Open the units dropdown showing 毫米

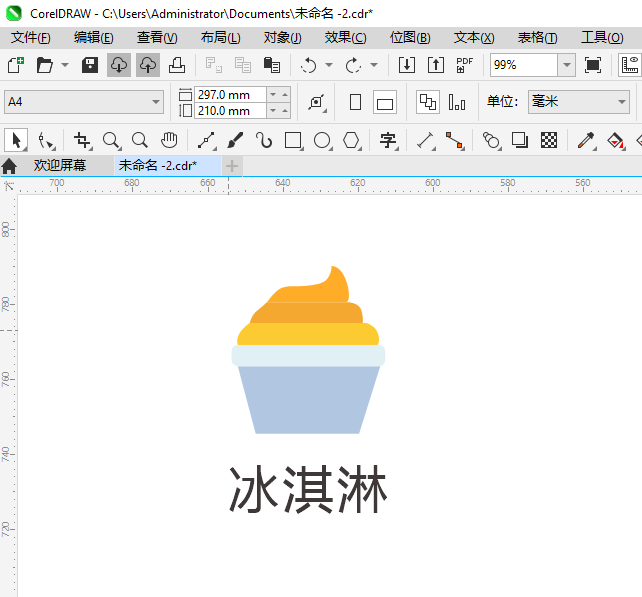(579, 102)
